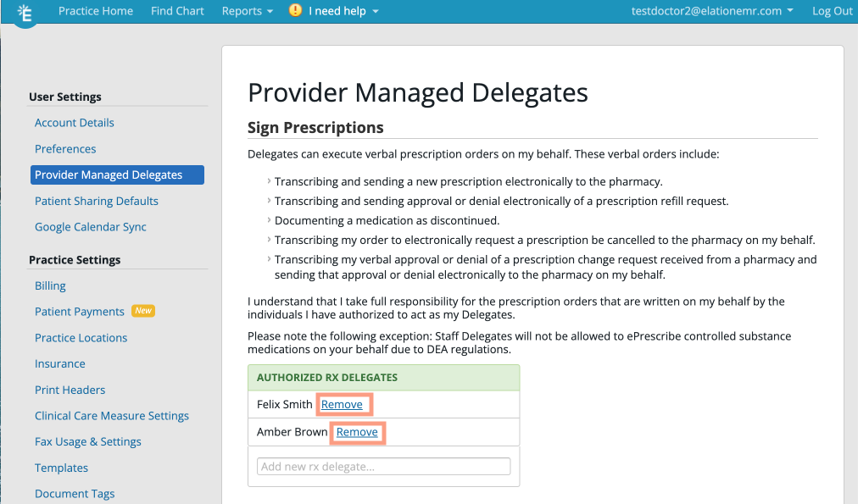Click the Add new rx delegate field

coord(383,466)
